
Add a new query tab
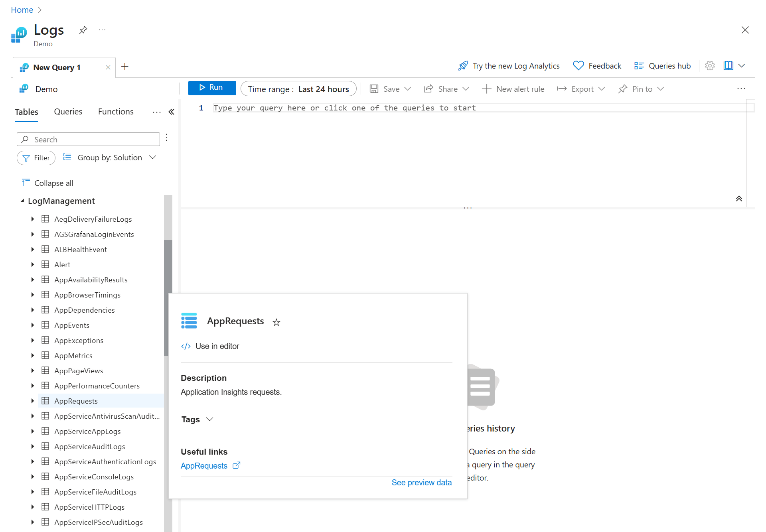125,67
